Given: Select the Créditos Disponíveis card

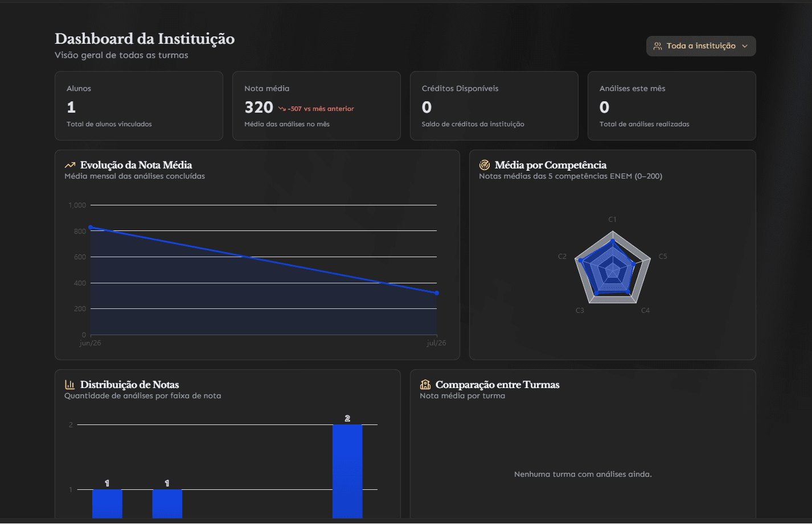Looking at the screenshot, I should [494, 106].
